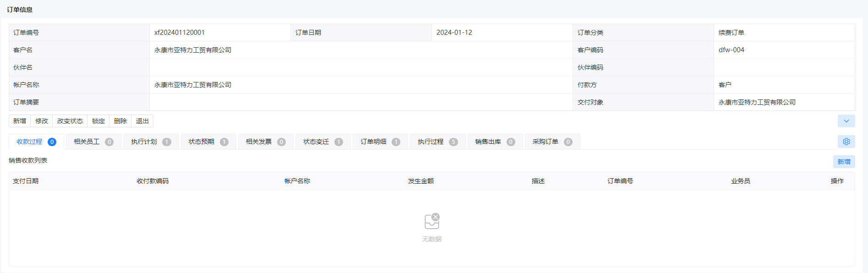Switch to the 订单明细 tab
Viewport: 868px width, 273px height.
(x=380, y=142)
